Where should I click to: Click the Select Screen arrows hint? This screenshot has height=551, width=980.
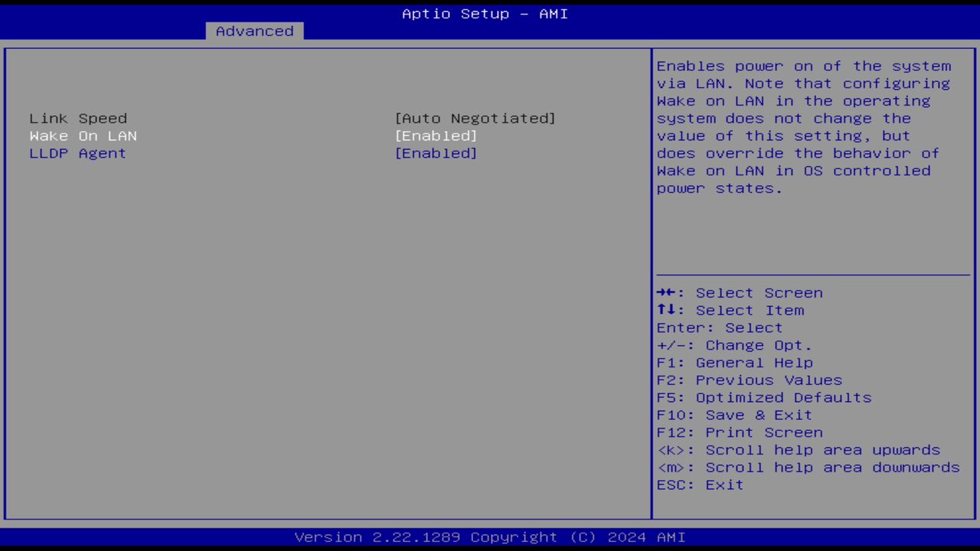pyautogui.click(x=740, y=293)
